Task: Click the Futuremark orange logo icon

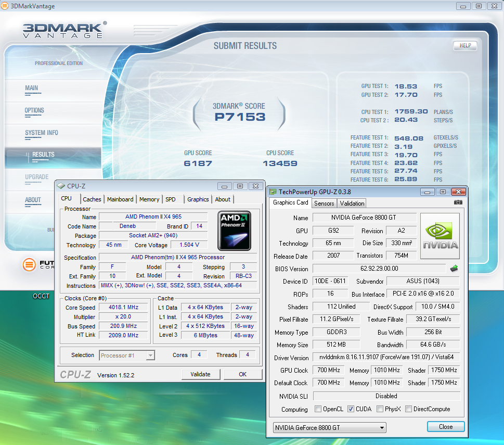Action: [x=29, y=264]
